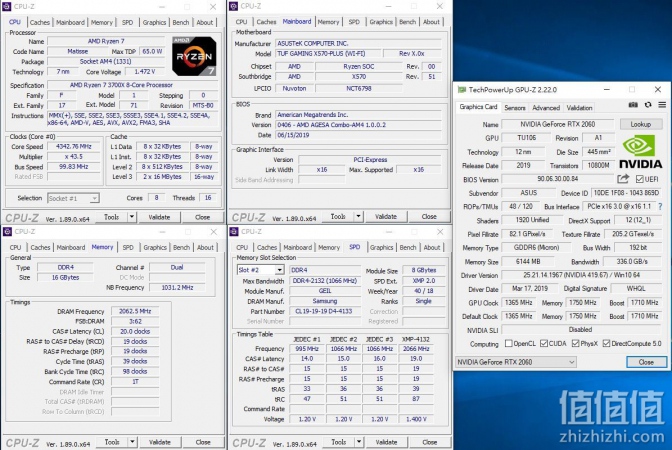The height and width of the screenshot is (450, 672).
Task: Open the GPU selector dropdown in GPU-Z
Action: [x=516, y=362]
